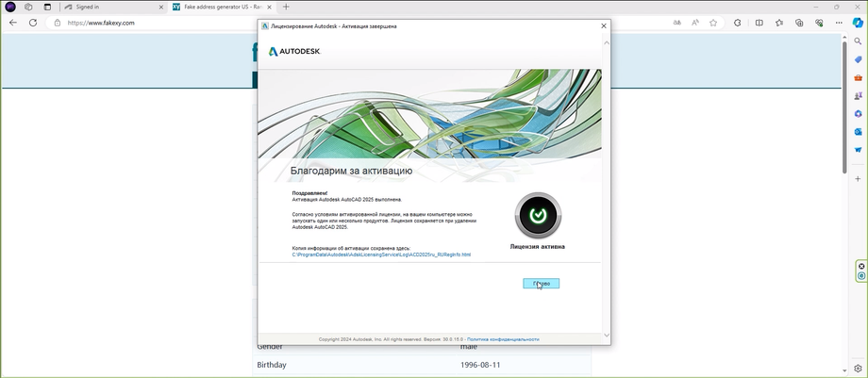
Task: Open the sidebar Drop icon
Action: [x=858, y=150]
